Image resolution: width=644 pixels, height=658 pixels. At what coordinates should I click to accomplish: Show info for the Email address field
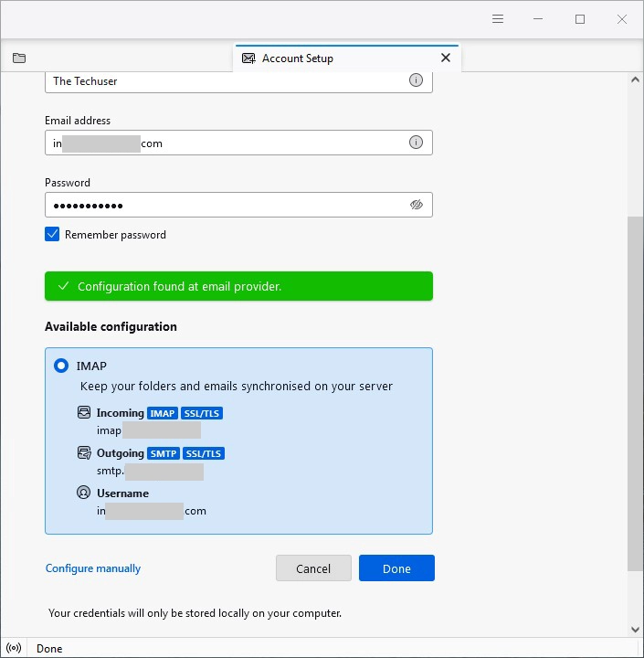[416, 143]
